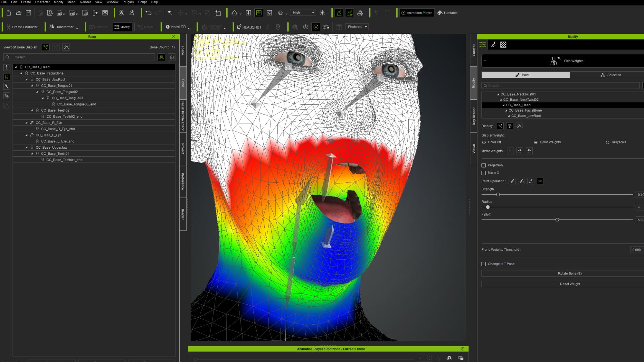
Task: Open the File menu
Action: (4, 2)
